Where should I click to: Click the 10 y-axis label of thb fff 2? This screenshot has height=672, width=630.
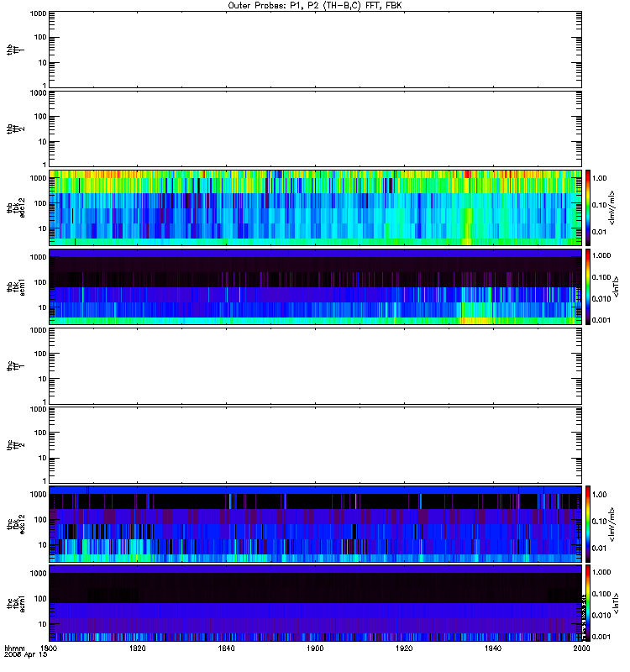43,142
